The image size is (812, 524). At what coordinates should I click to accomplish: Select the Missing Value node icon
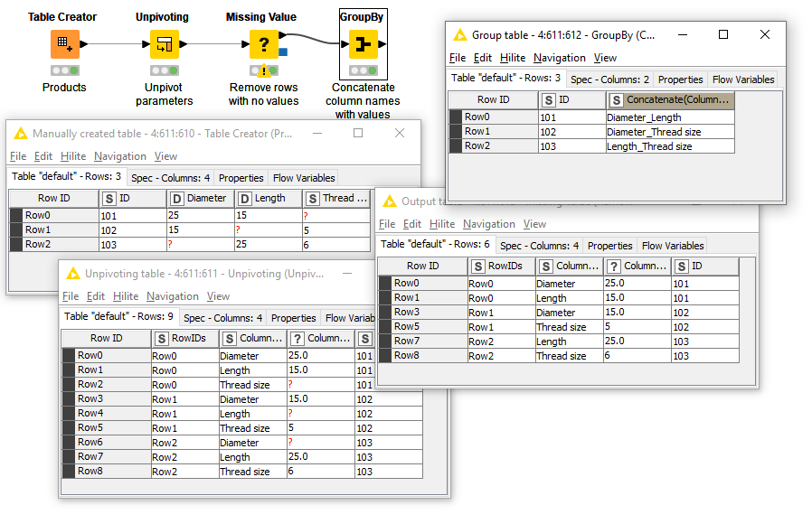(264, 44)
